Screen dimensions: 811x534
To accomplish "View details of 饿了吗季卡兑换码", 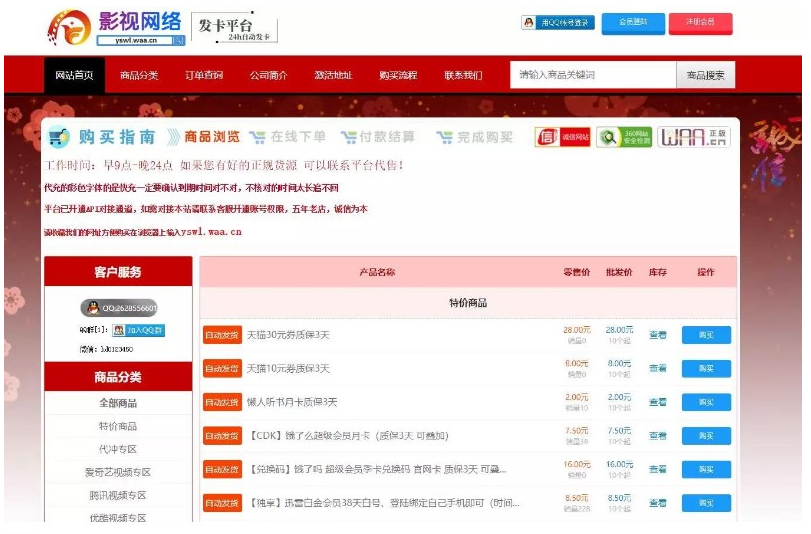I will click(657, 469).
